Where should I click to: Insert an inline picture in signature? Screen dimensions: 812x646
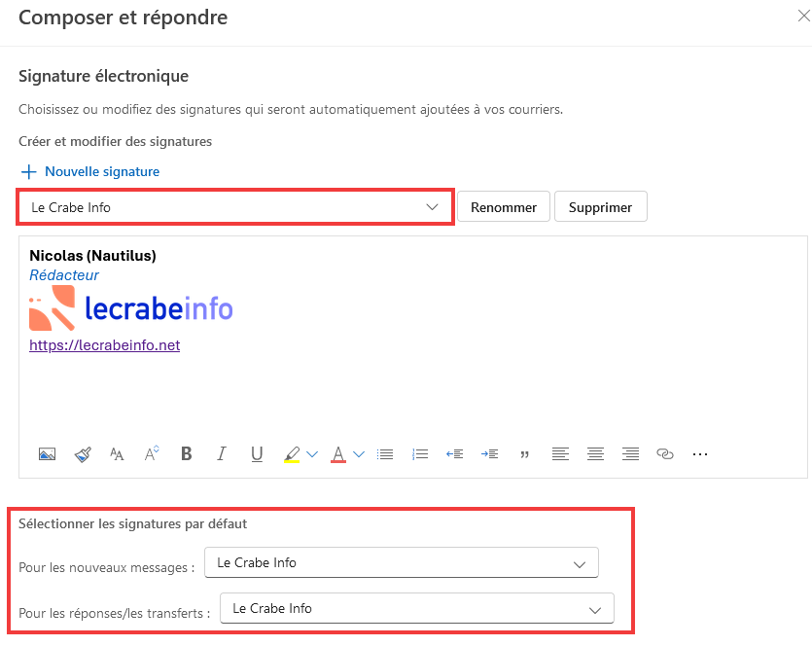tap(47, 454)
